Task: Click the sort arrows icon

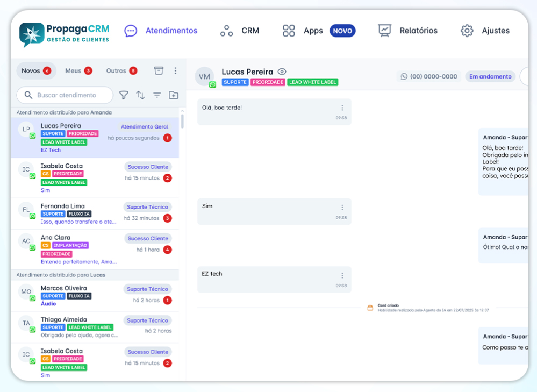Action: click(x=140, y=95)
